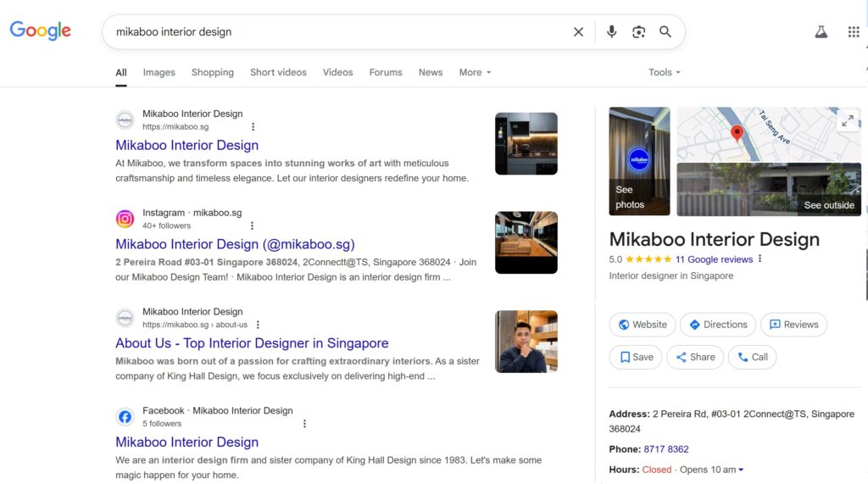This screenshot has height=484, width=868.
Task: Open Search Labs flask icon
Action: 821,32
